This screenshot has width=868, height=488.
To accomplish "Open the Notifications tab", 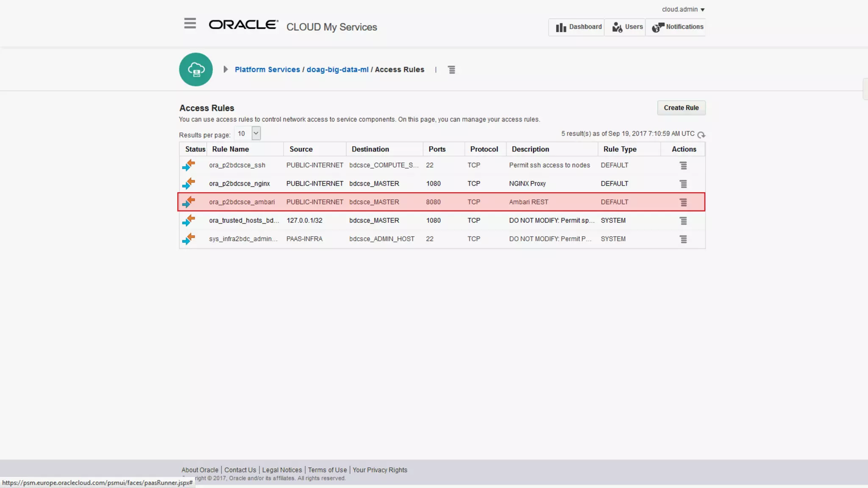I will 677,27.
